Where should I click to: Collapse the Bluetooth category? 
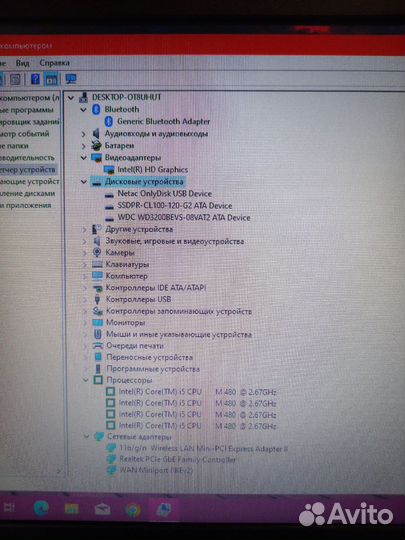tap(83, 110)
